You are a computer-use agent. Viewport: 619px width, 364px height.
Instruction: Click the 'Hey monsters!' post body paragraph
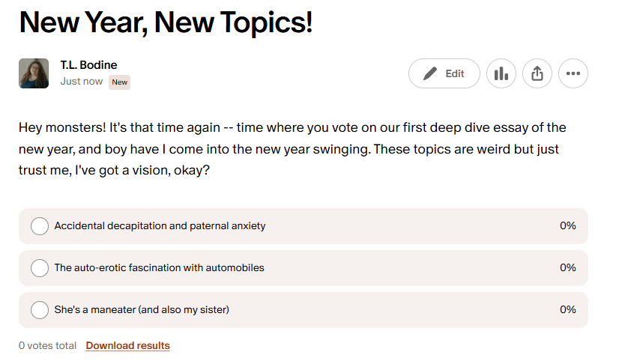pos(292,149)
